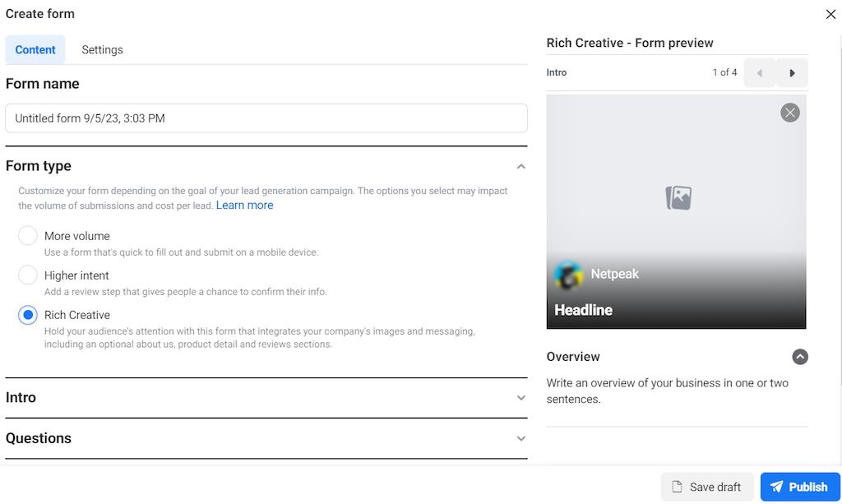
Task: Collapse the Form type section
Action: (x=520, y=166)
